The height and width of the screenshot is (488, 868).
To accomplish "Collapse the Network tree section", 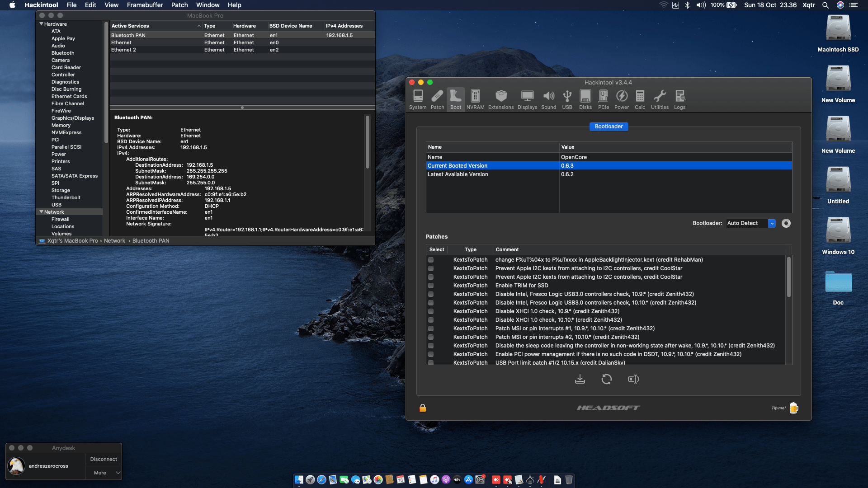I will point(41,212).
